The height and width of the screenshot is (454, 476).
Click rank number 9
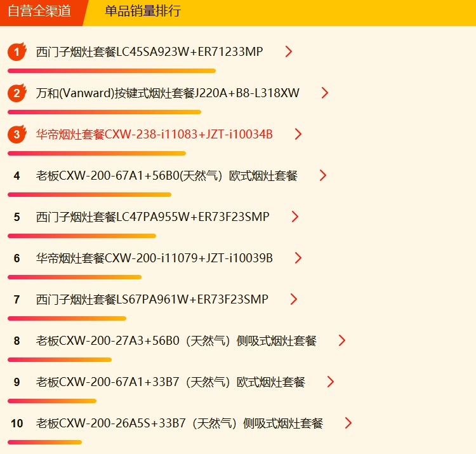[x=17, y=382]
